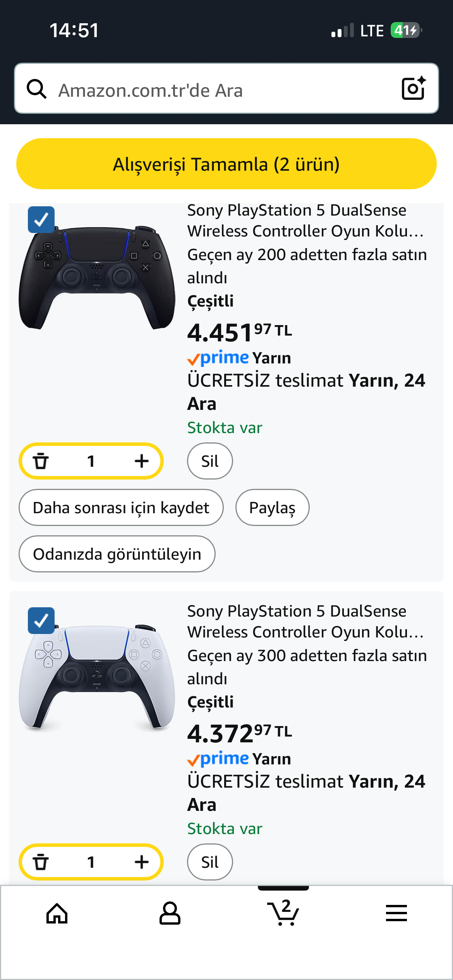The image size is (453, 980).
Task: Increase quantity of black DualSense controller
Action: (142, 461)
